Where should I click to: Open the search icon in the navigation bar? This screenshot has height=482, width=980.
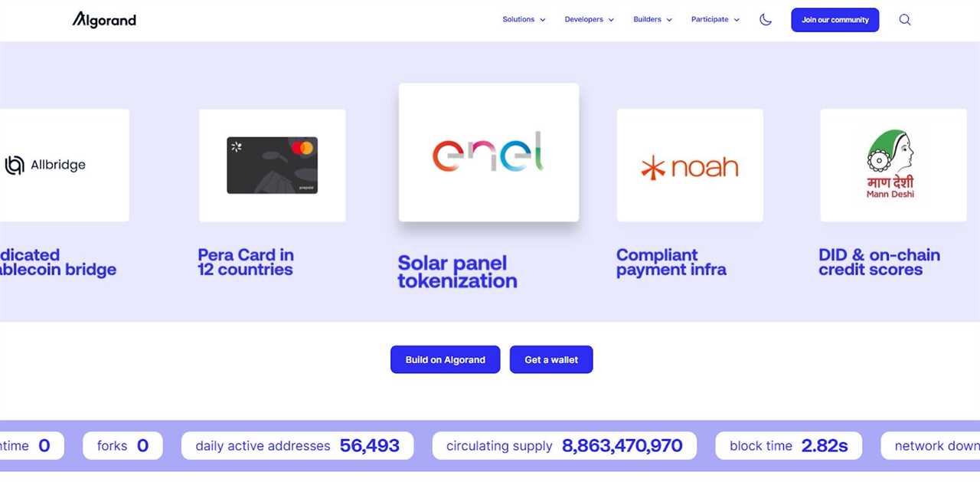pos(904,19)
